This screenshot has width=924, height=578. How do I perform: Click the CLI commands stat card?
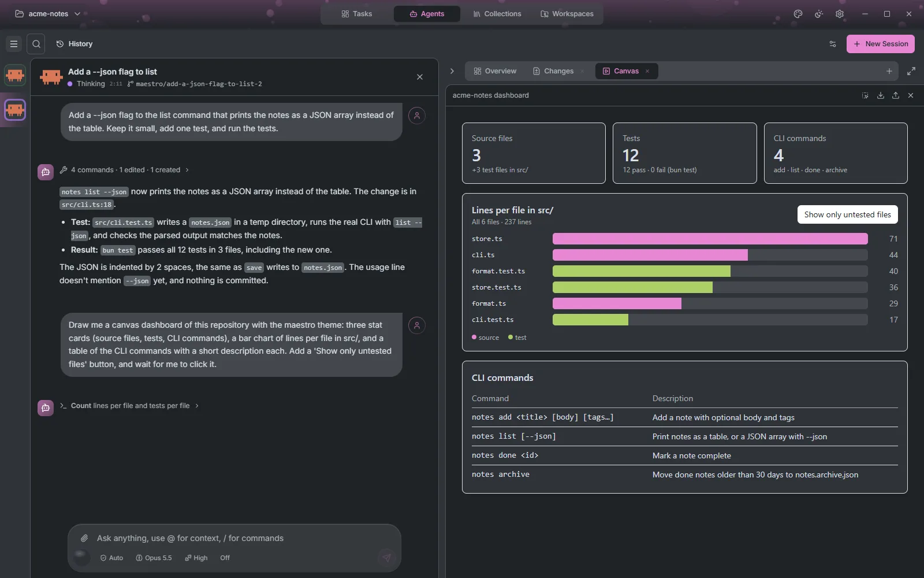click(x=836, y=153)
